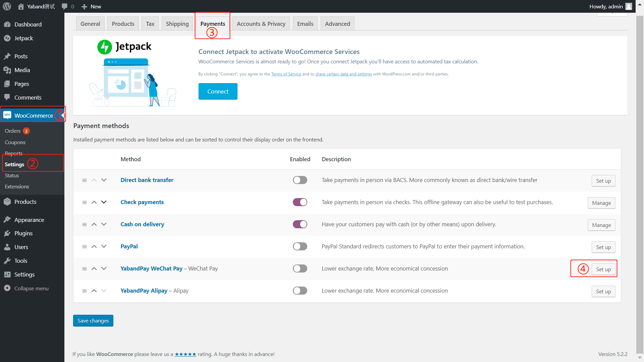
Task: Click the comments bubble icon in admin bar
Action: [x=65, y=6]
